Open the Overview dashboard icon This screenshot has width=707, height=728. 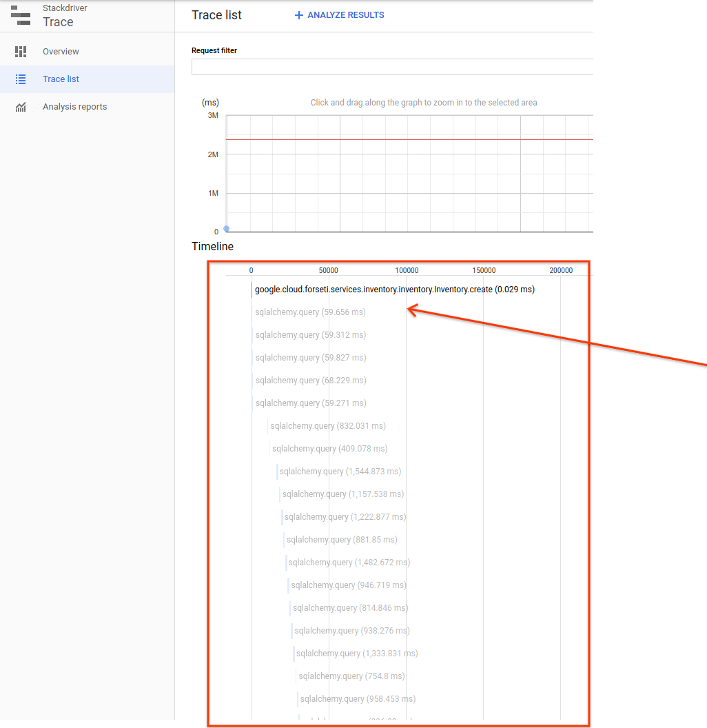pyautogui.click(x=21, y=52)
